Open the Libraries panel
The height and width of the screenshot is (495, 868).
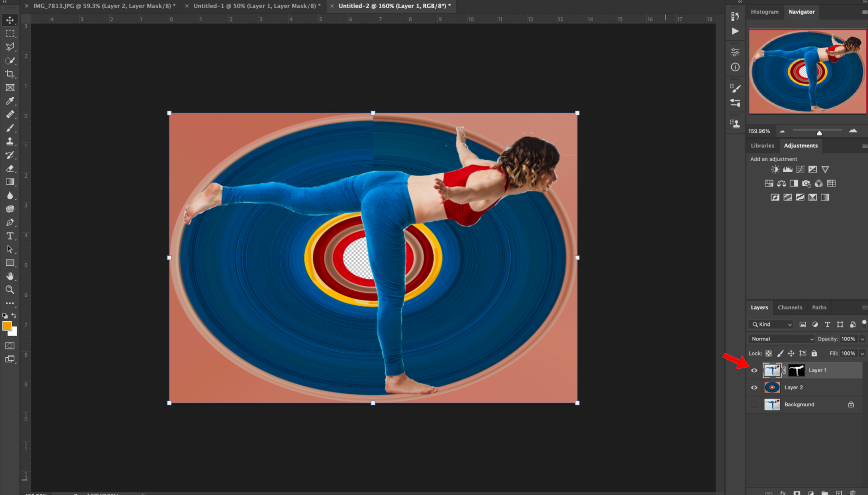click(762, 145)
